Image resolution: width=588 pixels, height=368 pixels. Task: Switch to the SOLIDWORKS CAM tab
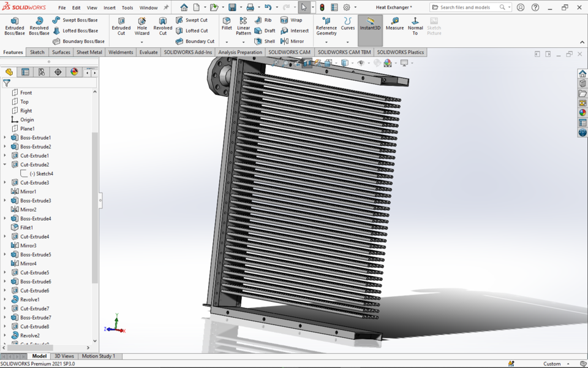tap(289, 52)
